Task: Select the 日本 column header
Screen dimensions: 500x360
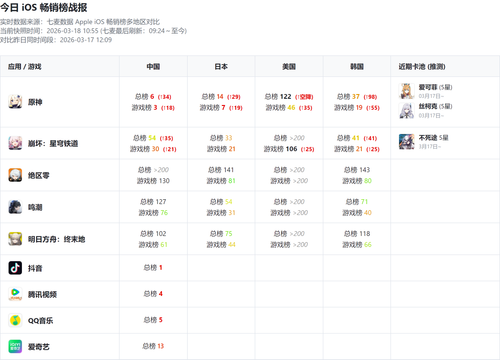Action: click(x=221, y=66)
